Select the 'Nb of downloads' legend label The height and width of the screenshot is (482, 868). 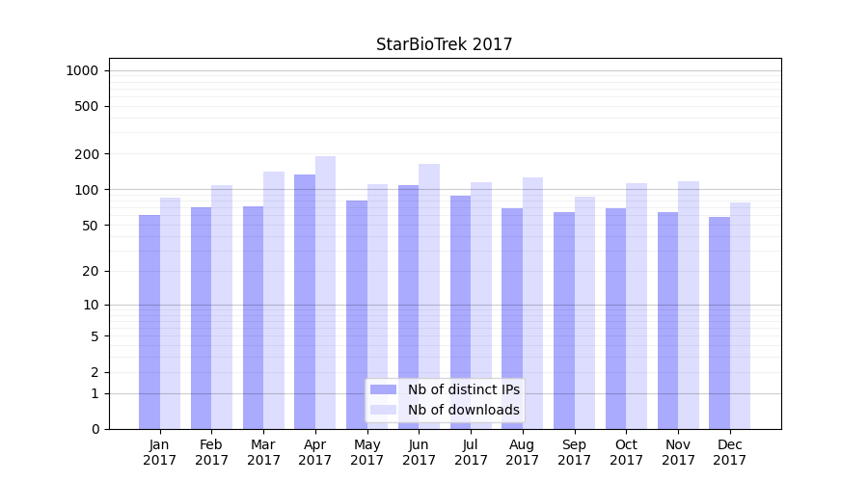click(x=463, y=410)
